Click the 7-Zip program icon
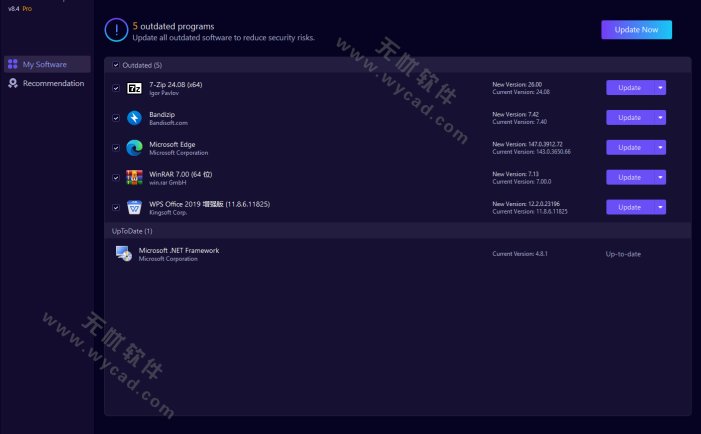Image resolution: width=701 pixels, height=434 pixels. point(134,88)
